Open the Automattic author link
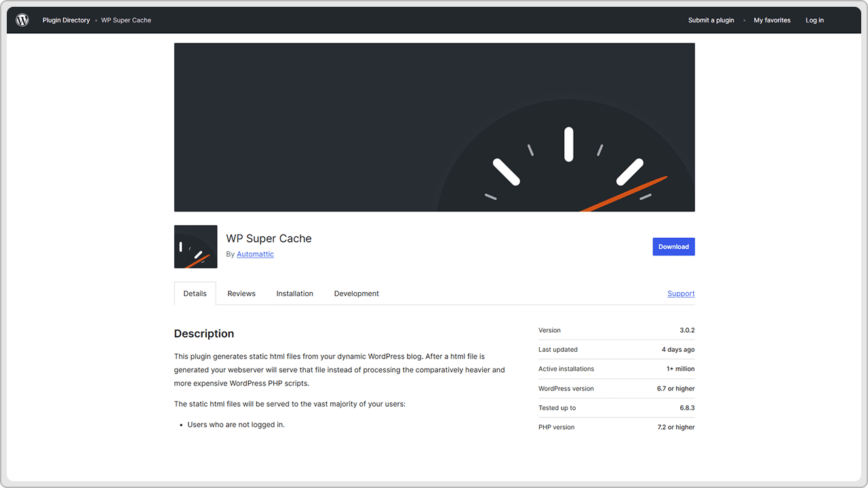Screen dimensions: 868x488 (255, 254)
